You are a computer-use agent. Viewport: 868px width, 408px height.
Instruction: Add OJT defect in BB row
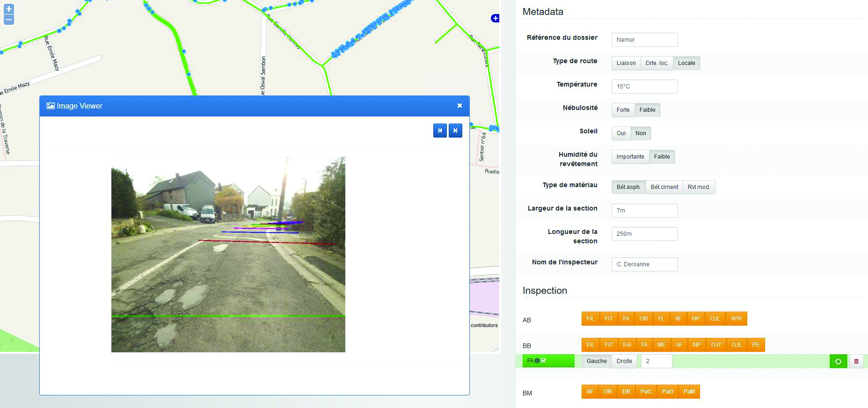pyautogui.click(x=716, y=345)
